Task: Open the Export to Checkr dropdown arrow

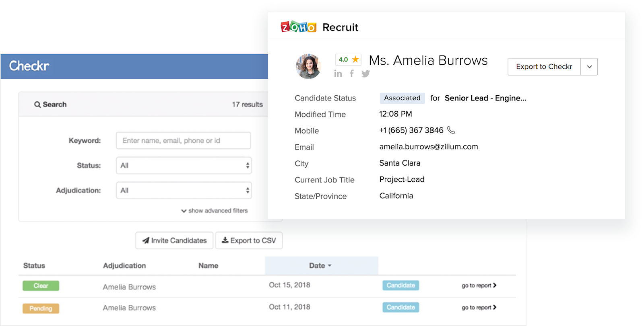Action: point(589,67)
